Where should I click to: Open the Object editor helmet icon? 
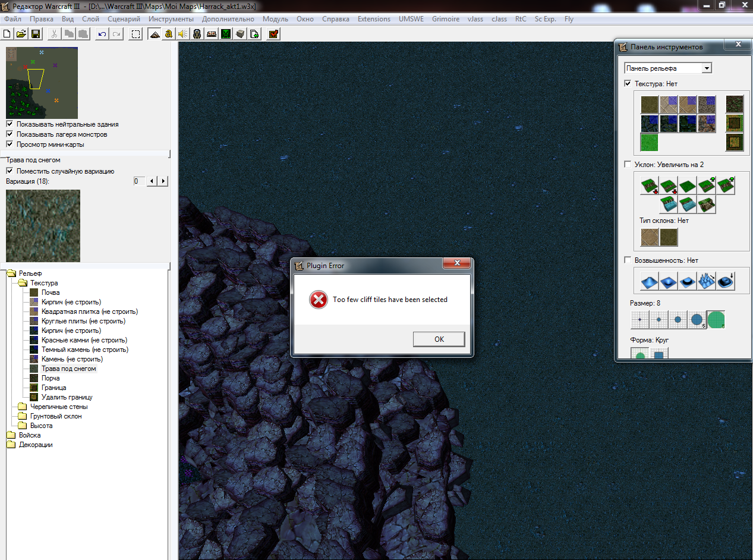(197, 34)
